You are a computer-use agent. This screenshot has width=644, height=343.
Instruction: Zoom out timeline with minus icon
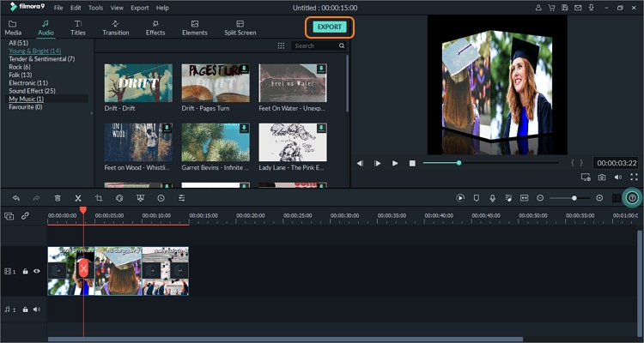[x=540, y=198]
